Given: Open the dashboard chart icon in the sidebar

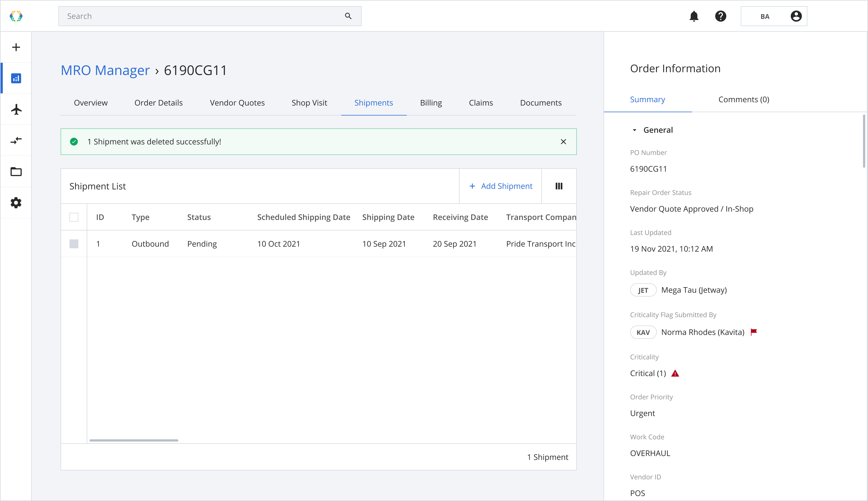Looking at the screenshot, I should pos(16,78).
